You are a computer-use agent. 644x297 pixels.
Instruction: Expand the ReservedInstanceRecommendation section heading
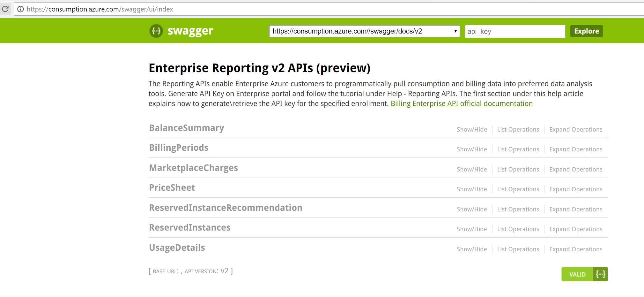(226, 208)
